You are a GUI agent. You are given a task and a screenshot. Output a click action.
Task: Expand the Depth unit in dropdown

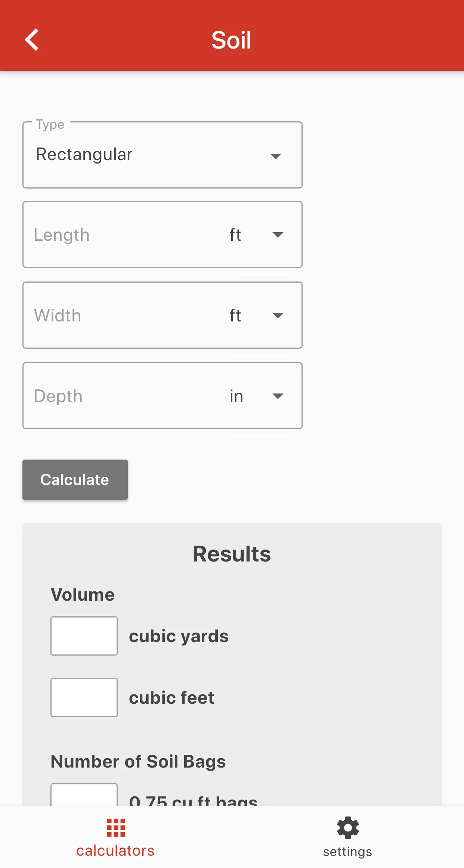(x=256, y=396)
